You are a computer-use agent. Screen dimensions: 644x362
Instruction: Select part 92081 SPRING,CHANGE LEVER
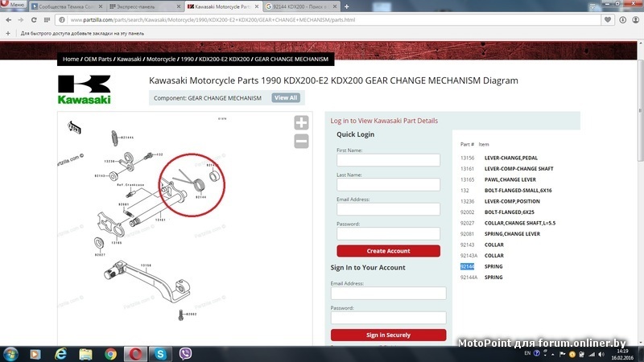click(x=500, y=234)
